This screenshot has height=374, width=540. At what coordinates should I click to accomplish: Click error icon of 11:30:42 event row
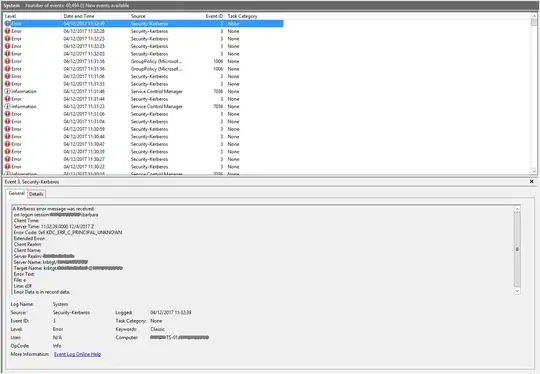tap(7, 144)
